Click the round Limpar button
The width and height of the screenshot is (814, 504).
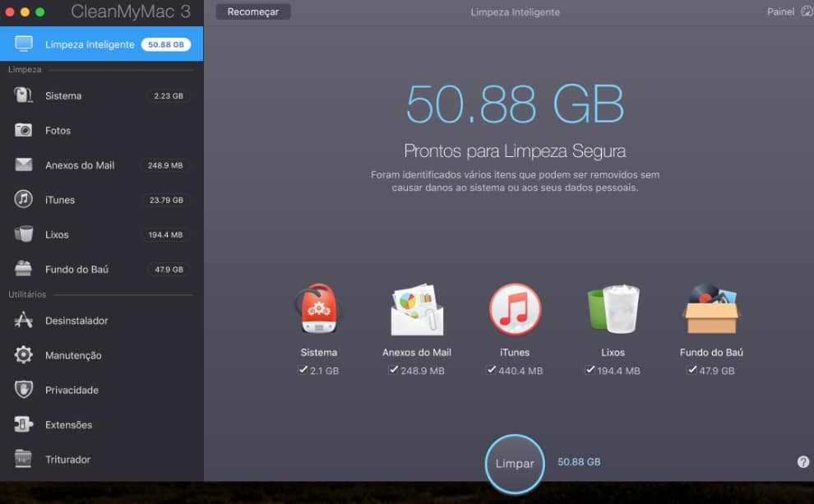point(515,464)
